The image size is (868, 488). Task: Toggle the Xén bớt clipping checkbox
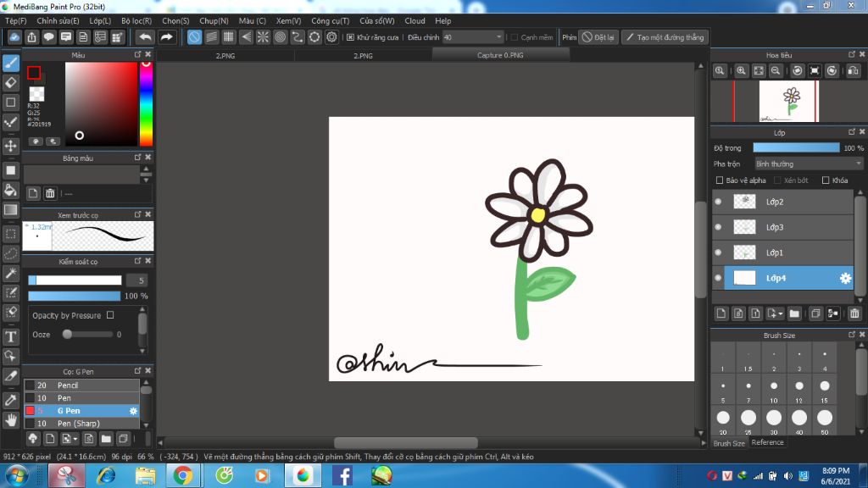pyautogui.click(x=777, y=180)
